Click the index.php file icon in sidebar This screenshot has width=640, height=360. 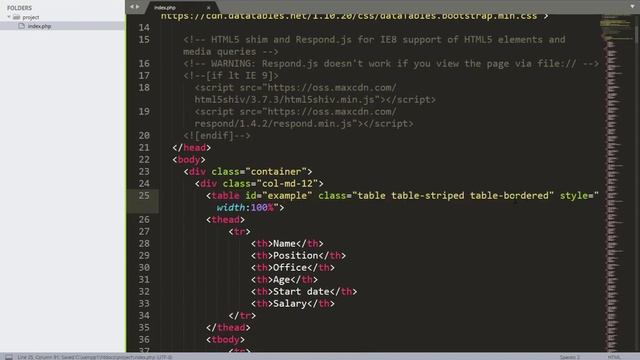[x=22, y=26]
